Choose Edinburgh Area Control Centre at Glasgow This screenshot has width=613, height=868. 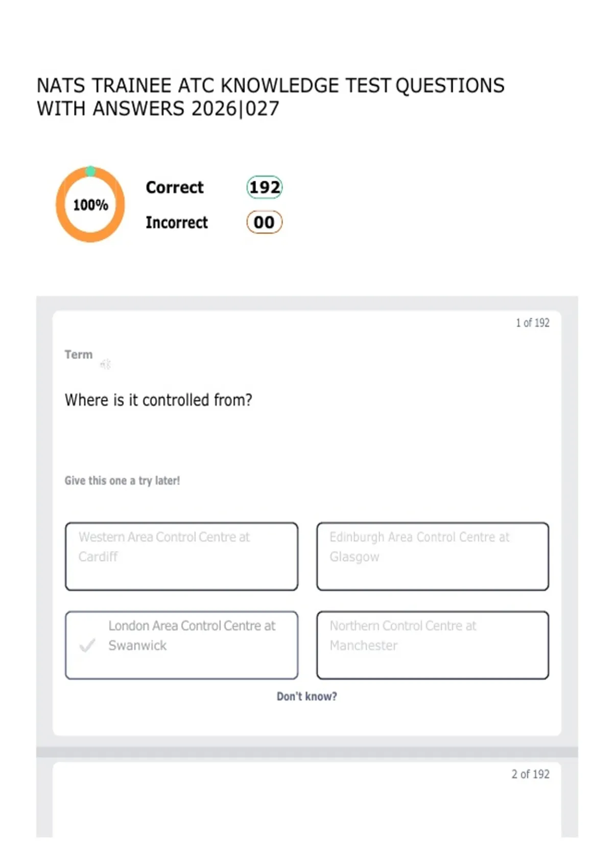point(433,557)
